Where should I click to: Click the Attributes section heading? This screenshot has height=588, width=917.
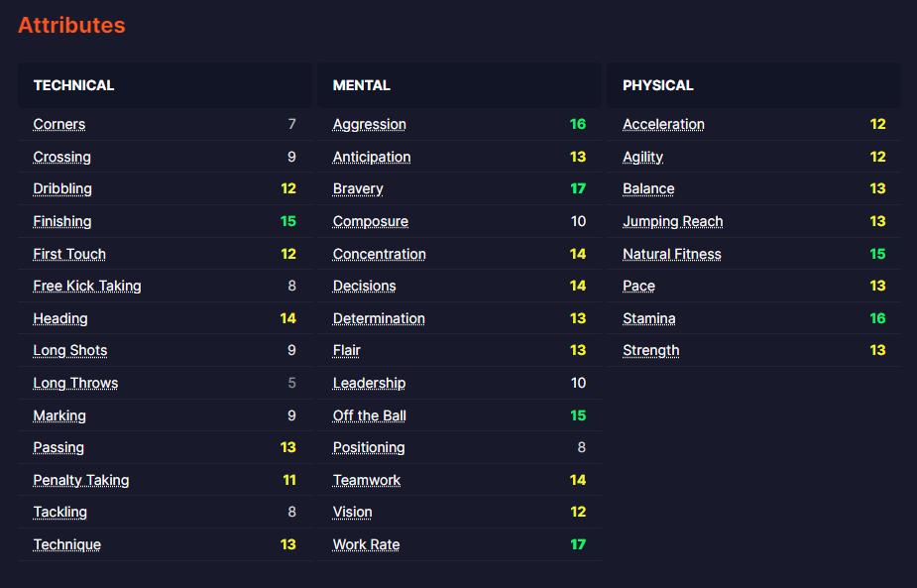[x=71, y=26]
